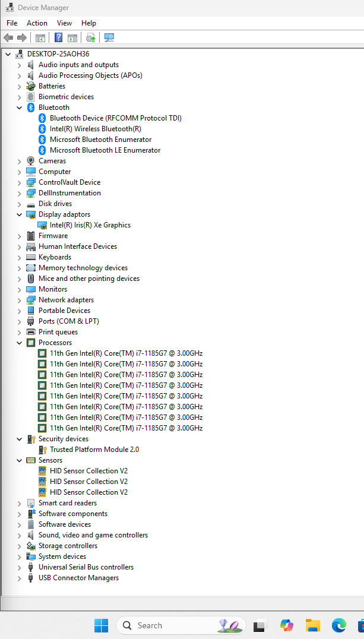Open the Action menu

coord(37,23)
